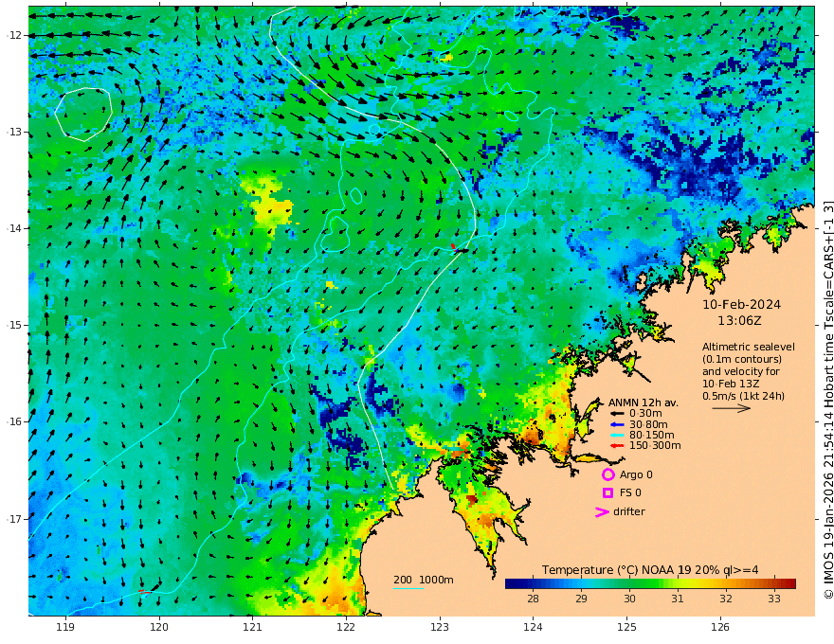Click the dark red 33°C colorbar end
834x644 pixels.
pyautogui.click(x=789, y=584)
